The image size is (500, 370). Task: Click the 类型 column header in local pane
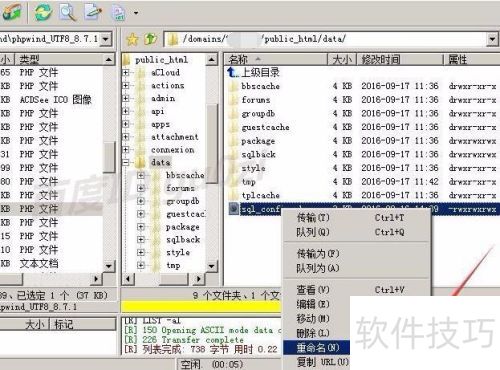click(60, 60)
